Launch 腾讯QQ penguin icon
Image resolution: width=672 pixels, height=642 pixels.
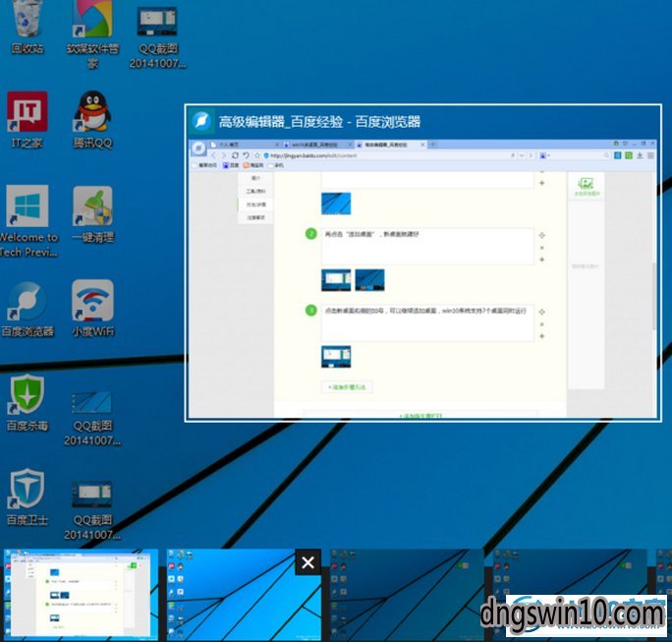click(92, 119)
